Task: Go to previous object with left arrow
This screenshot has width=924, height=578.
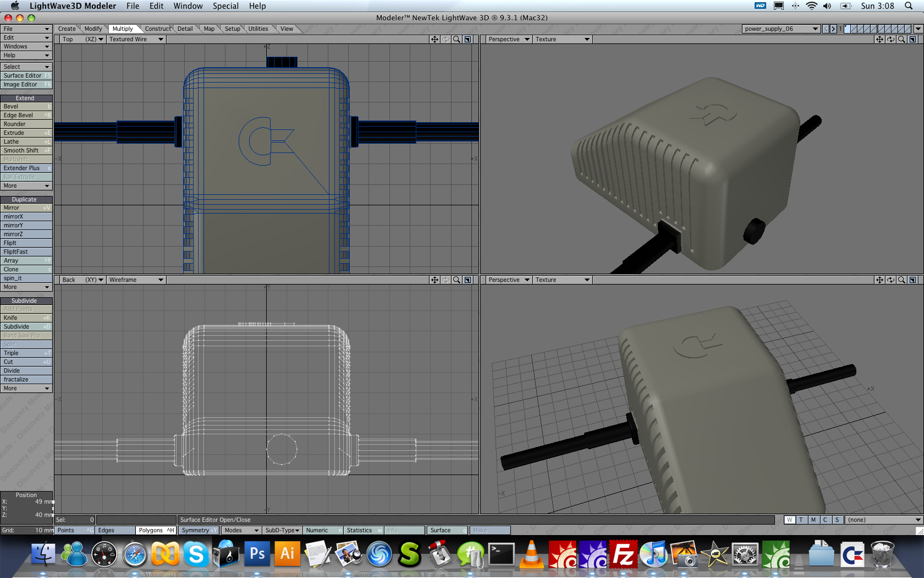Action: tap(826, 29)
